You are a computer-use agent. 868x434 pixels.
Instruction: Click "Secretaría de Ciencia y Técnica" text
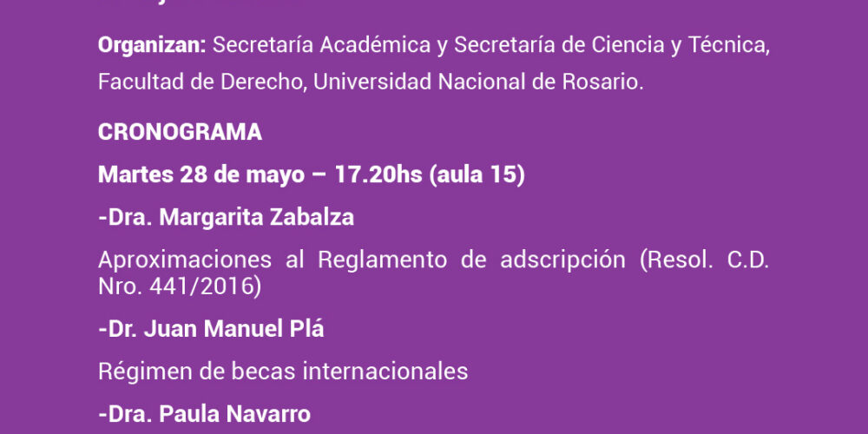click(610, 46)
